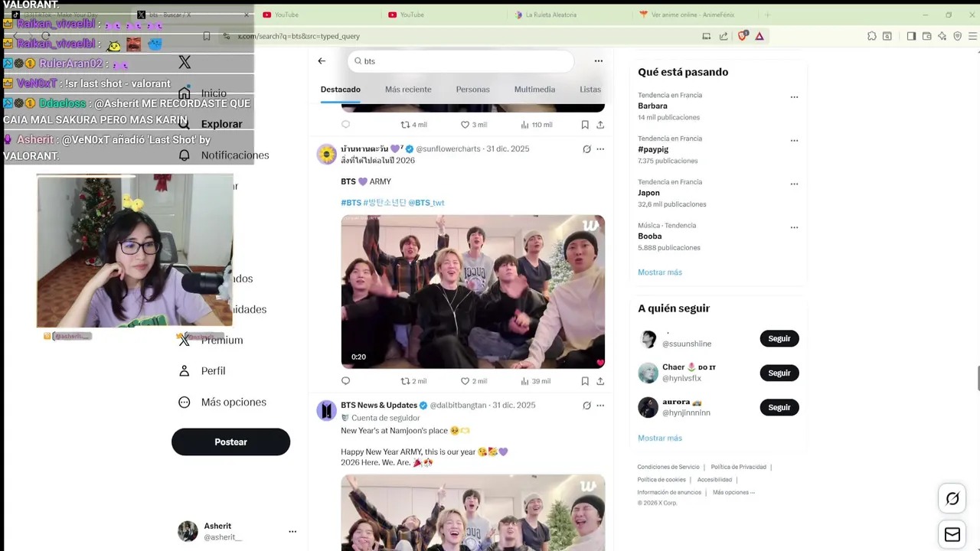Screen dimensions: 980x551
Task: Ask Grok about the sunflowercharts post
Action: [586, 149]
